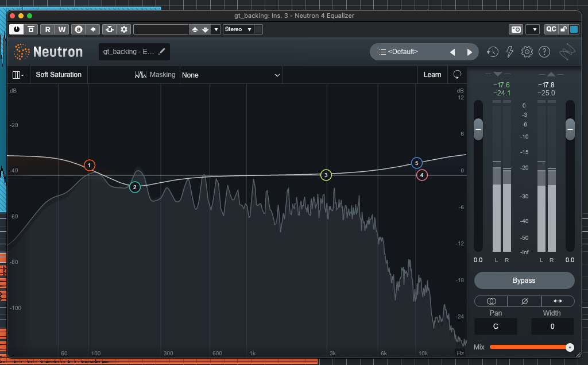This screenshot has width=588, height=365.
Task: Open the preset browser dropdown arrow
Action: coord(216,29)
